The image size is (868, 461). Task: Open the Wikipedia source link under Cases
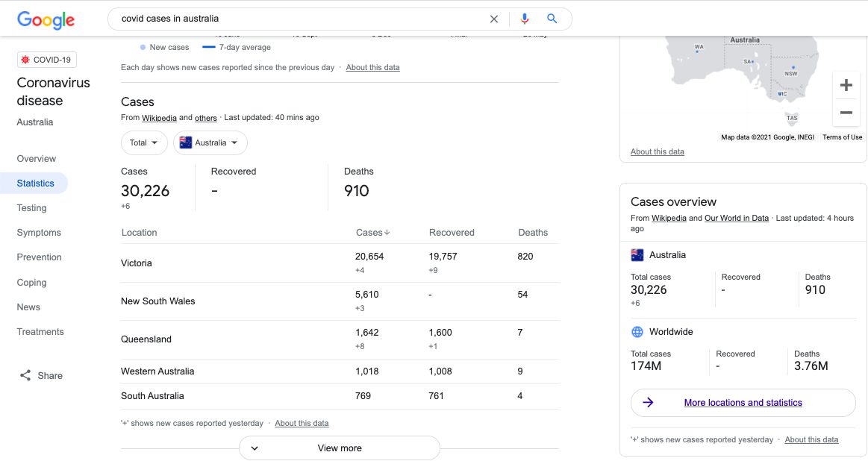159,118
